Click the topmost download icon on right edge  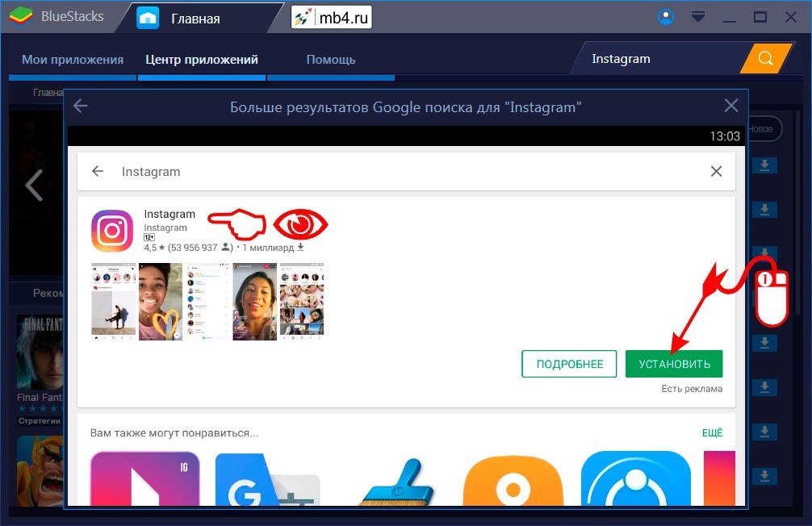coord(764,165)
